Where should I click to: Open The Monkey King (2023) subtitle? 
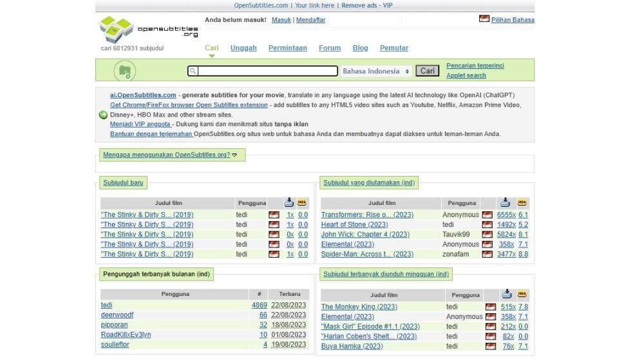point(359,307)
